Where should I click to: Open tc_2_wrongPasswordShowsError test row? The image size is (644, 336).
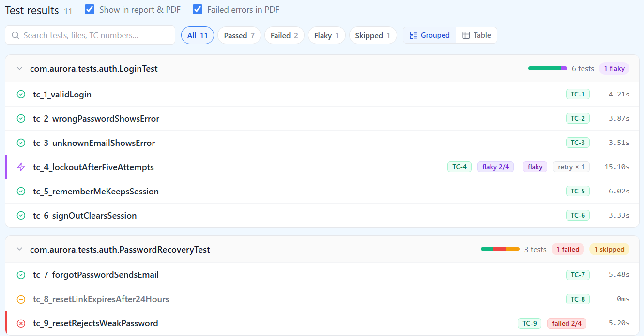pyautogui.click(x=322, y=119)
